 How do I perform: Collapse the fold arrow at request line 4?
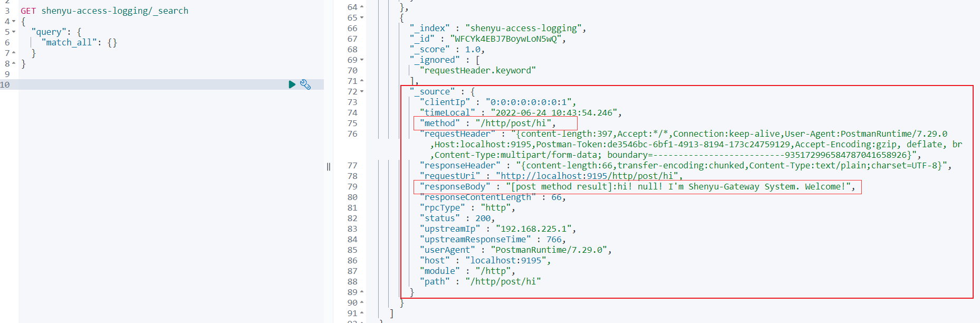pos(14,22)
